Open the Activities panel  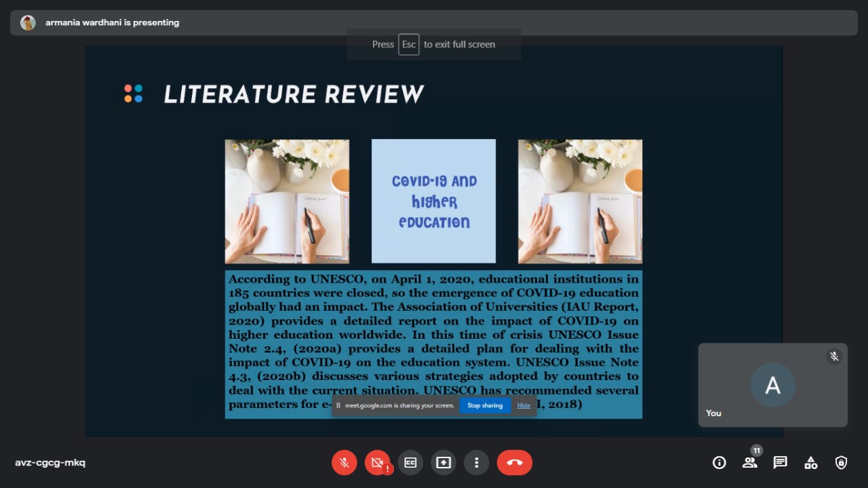(x=811, y=463)
